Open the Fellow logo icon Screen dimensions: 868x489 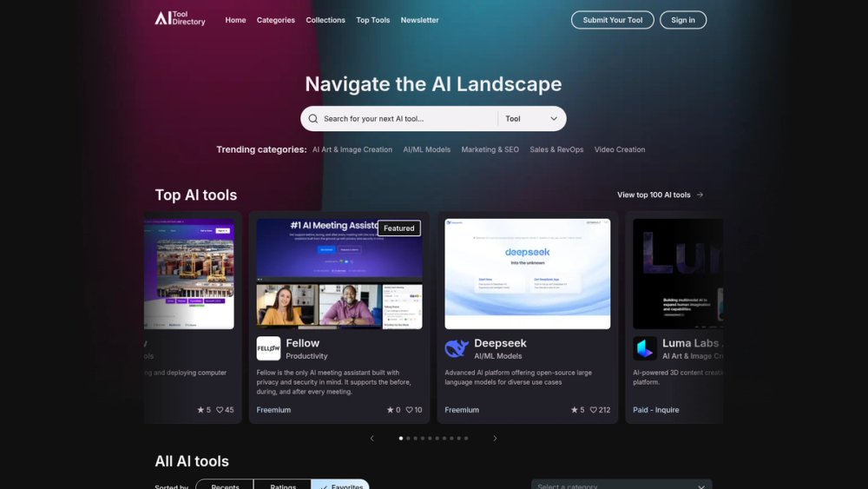point(268,348)
